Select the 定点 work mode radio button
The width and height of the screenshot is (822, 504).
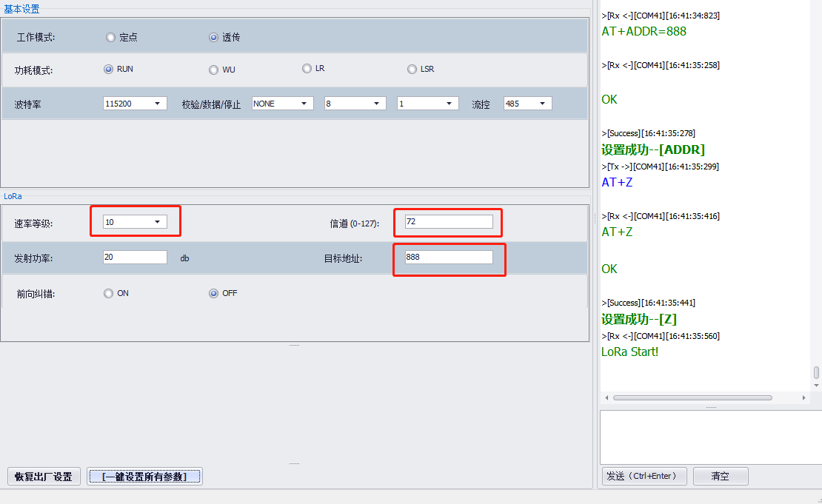[x=111, y=37]
